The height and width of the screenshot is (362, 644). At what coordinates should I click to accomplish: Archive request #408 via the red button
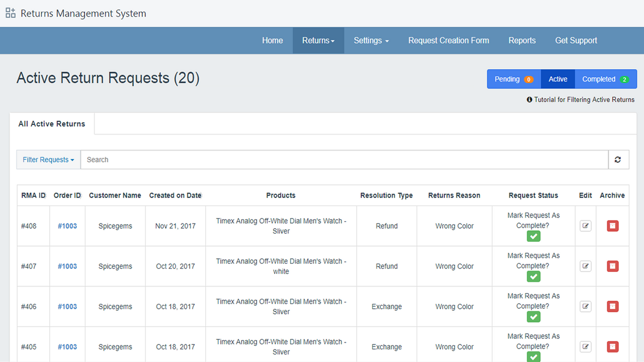point(612,226)
